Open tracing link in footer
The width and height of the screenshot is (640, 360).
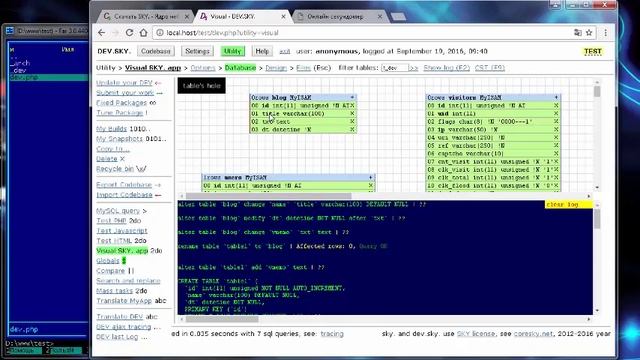point(332,334)
